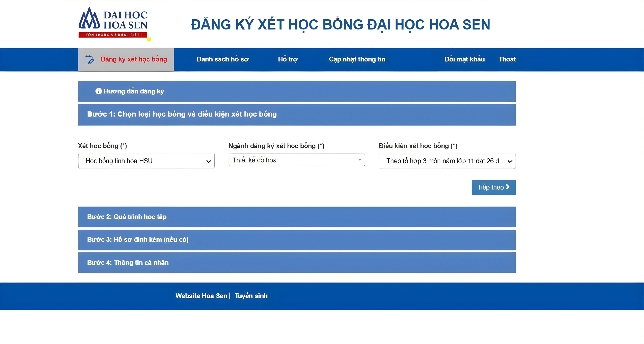
Task: Click Thoát to log out
Action: point(507,59)
